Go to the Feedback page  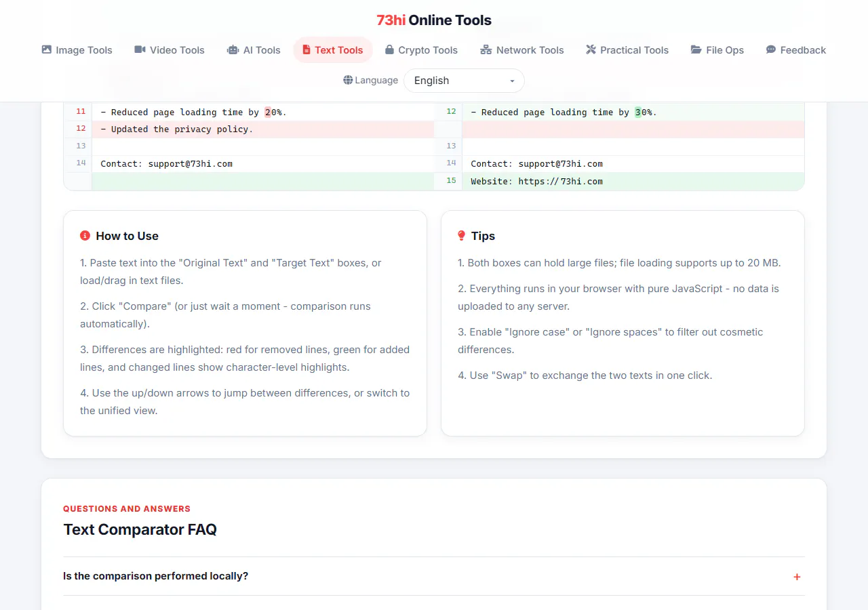(795, 50)
